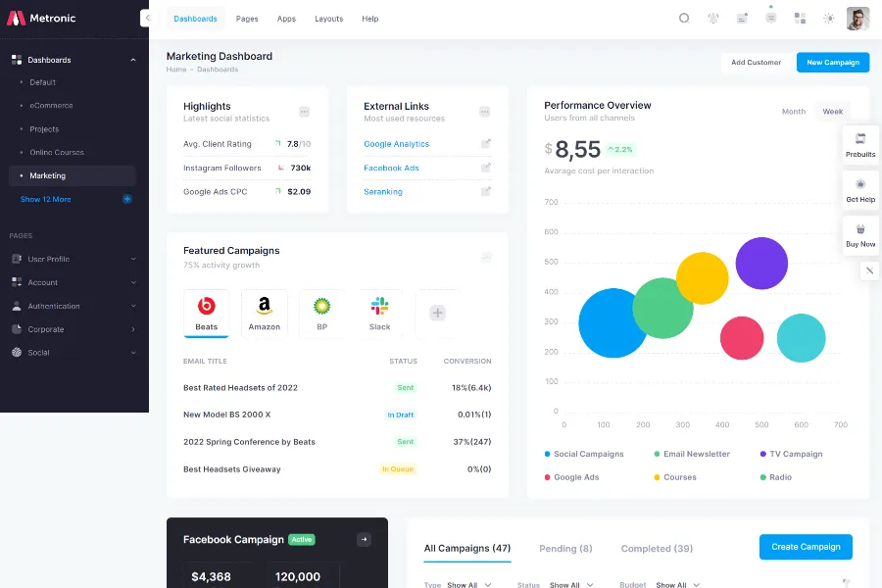
Task: Switch to the Pending (8) tab
Action: click(x=565, y=549)
